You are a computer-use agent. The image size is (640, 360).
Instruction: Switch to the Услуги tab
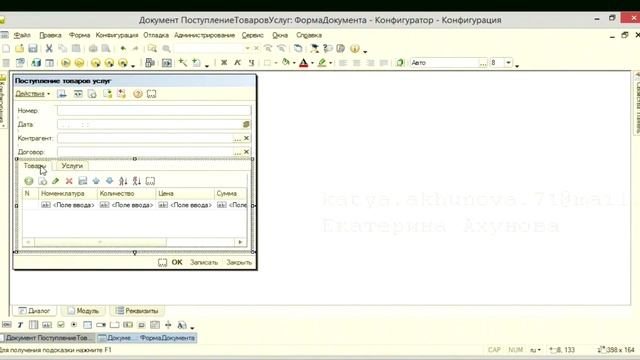pos(72,166)
